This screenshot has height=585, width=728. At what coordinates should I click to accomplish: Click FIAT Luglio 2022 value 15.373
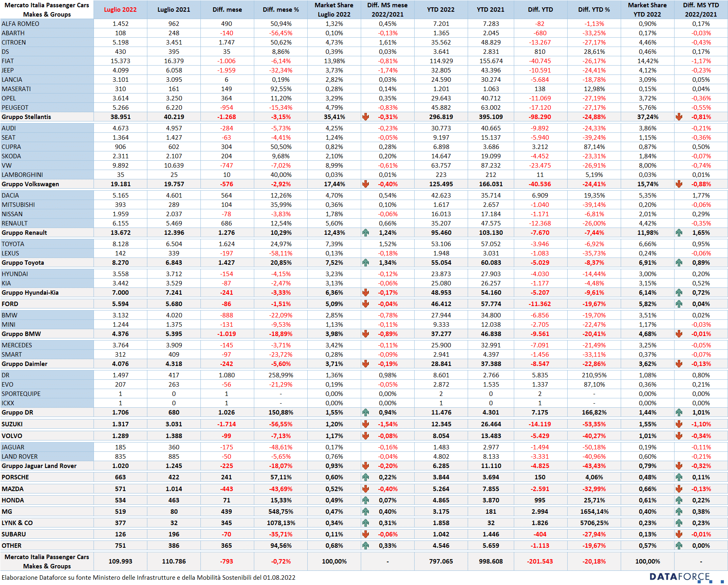point(120,61)
